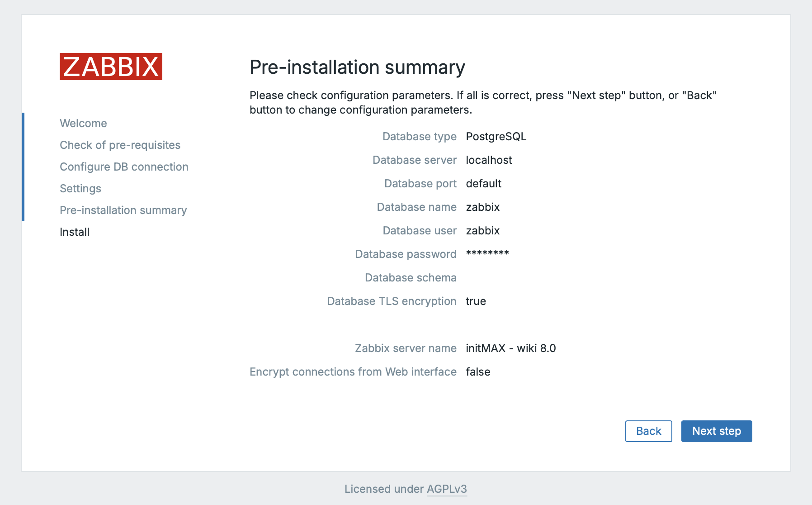Click the masked database password value

point(487,253)
